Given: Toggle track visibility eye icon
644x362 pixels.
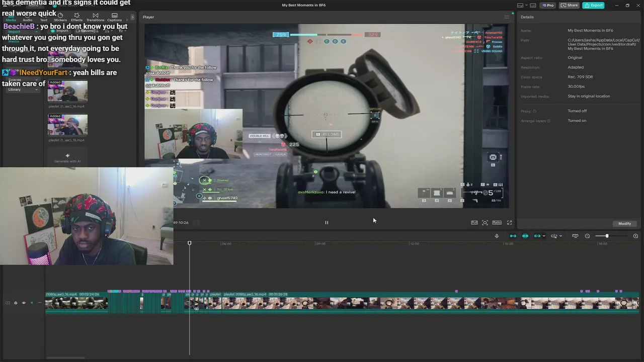Looking at the screenshot, I should pyautogui.click(x=23, y=303).
